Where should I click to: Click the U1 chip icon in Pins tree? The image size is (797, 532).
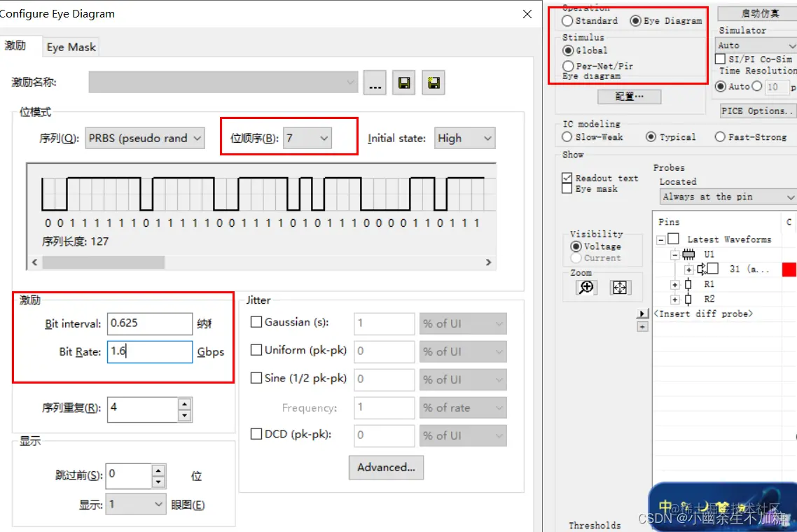[688, 254]
